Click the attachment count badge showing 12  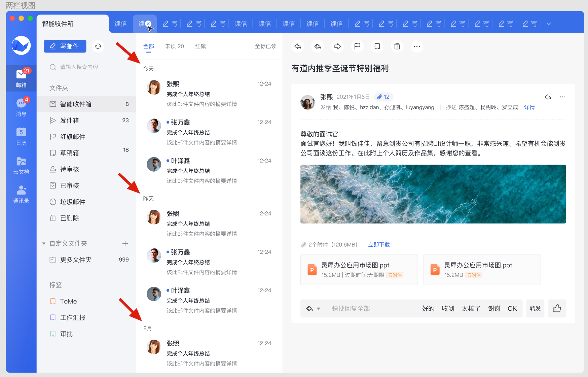383,97
